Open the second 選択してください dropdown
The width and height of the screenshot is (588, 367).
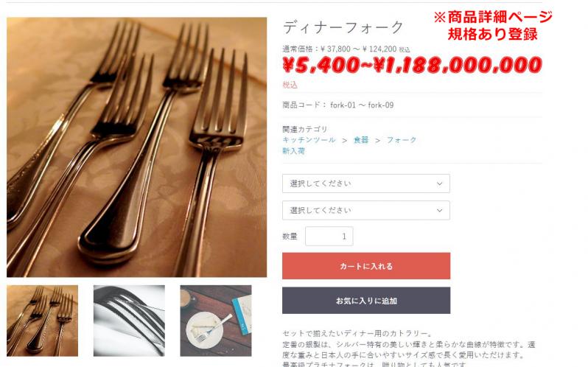point(365,210)
